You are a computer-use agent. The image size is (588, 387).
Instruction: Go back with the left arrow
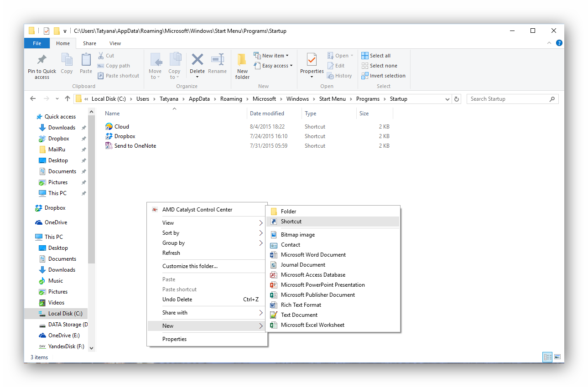(x=33, y=99)
